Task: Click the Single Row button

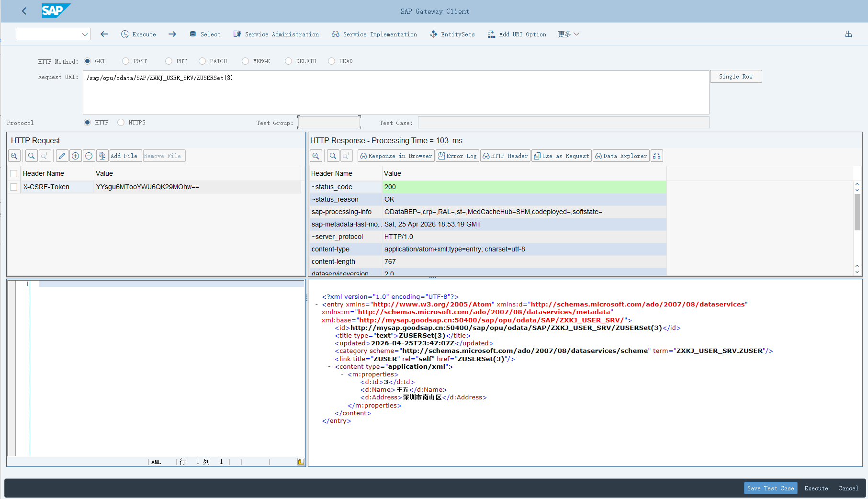Action: 736,77
